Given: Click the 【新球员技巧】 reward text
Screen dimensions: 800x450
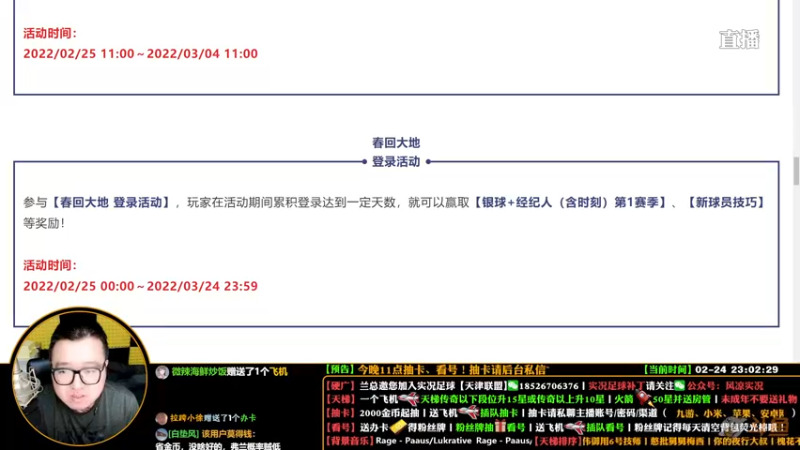Looking at the screenshot, I should [x=725, y=203].
